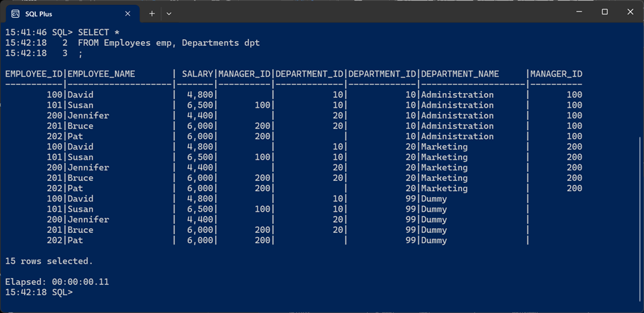644x313 pixels.
Task: Click the first 'Dummy' cell
Action: coord(434,199)
